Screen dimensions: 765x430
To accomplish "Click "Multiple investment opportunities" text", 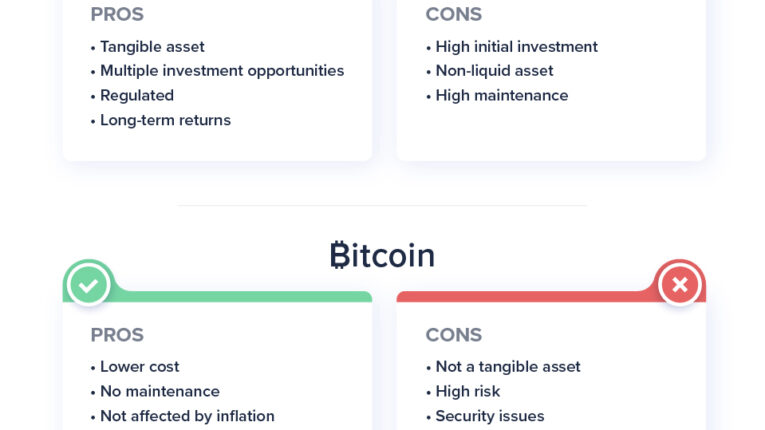I will click(222, 71).
